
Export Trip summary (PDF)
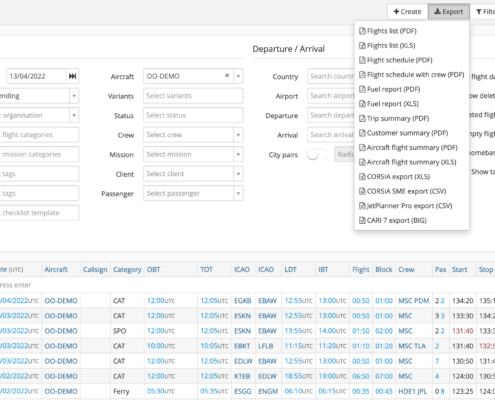(394, 119)
